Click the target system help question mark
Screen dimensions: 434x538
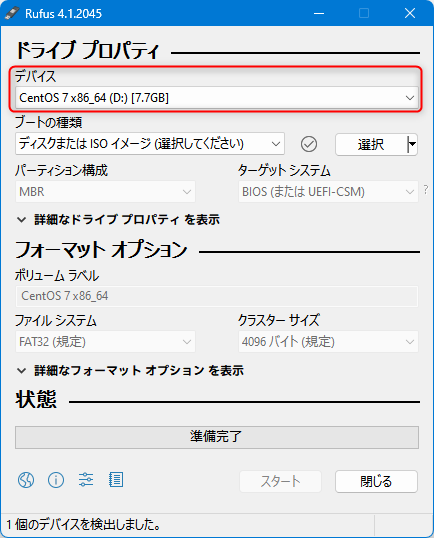(x=426, y=189)
